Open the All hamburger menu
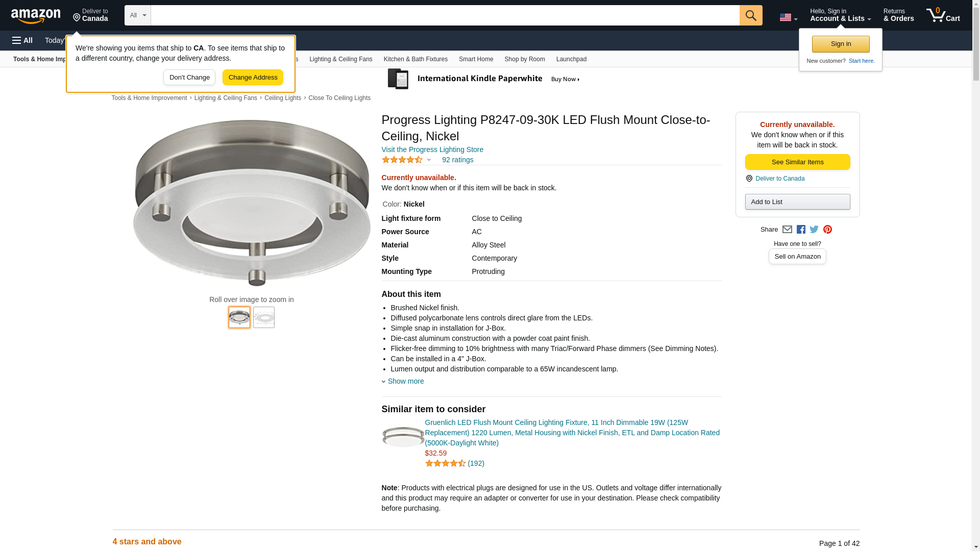Image resolution: width=980 pixels, height=551 pixels. (x=22, y=40)
